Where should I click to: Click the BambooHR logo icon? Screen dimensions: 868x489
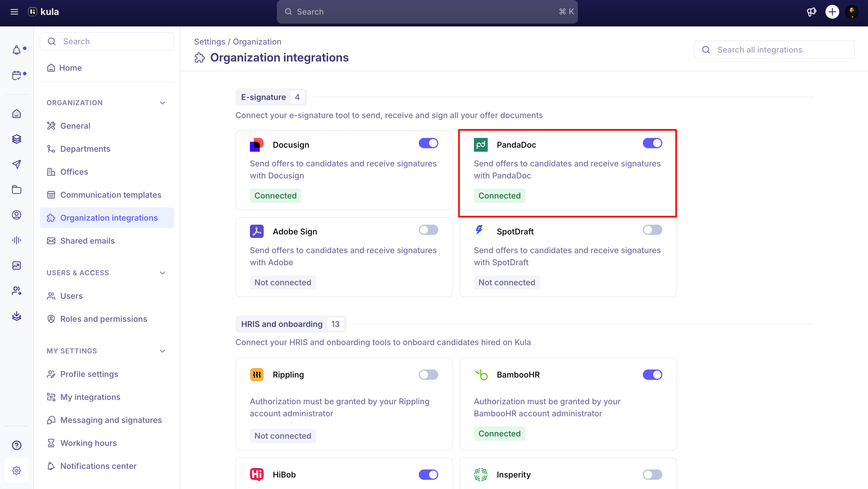pos(481,375)
